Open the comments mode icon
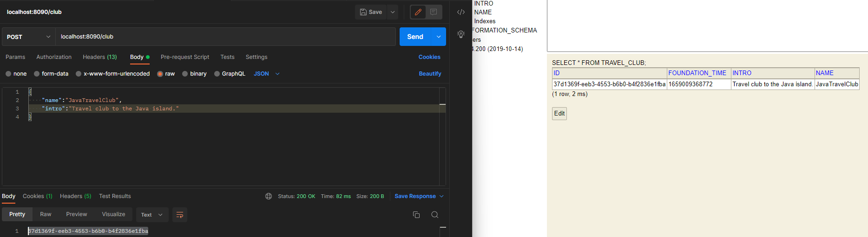868x237 pixels. 434,12
